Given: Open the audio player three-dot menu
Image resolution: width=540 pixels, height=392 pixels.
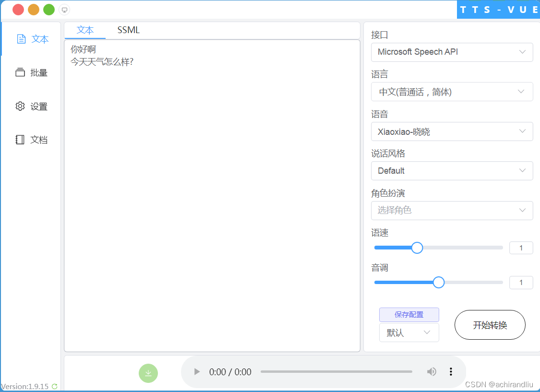Looking at the screenshot, I should pyautogui.click(x=450, y=372).
